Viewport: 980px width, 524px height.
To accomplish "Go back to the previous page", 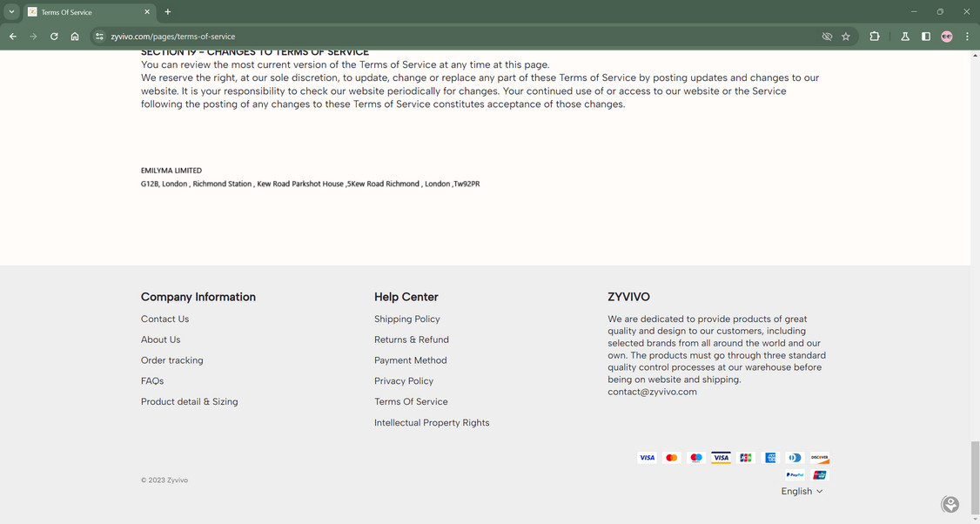I will click(x=12, y=37).
